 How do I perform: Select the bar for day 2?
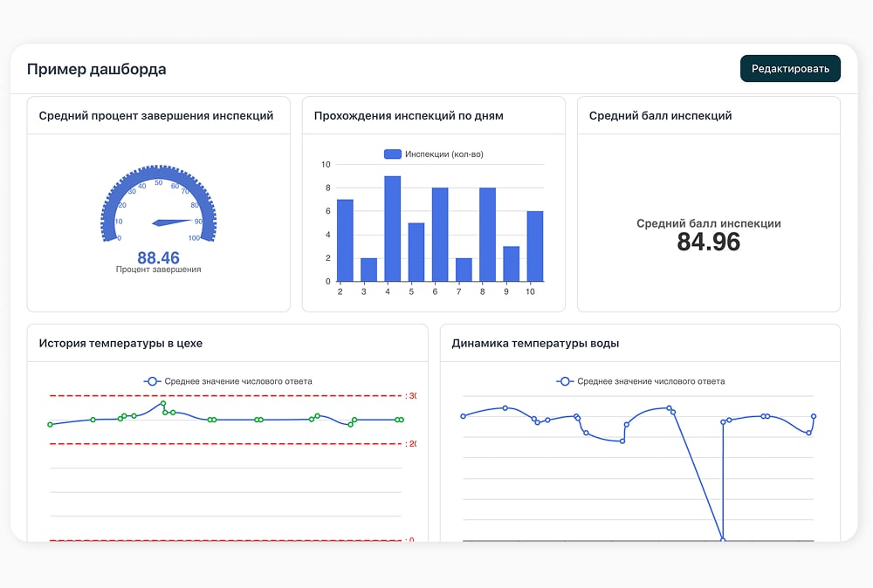click(345, 240)
